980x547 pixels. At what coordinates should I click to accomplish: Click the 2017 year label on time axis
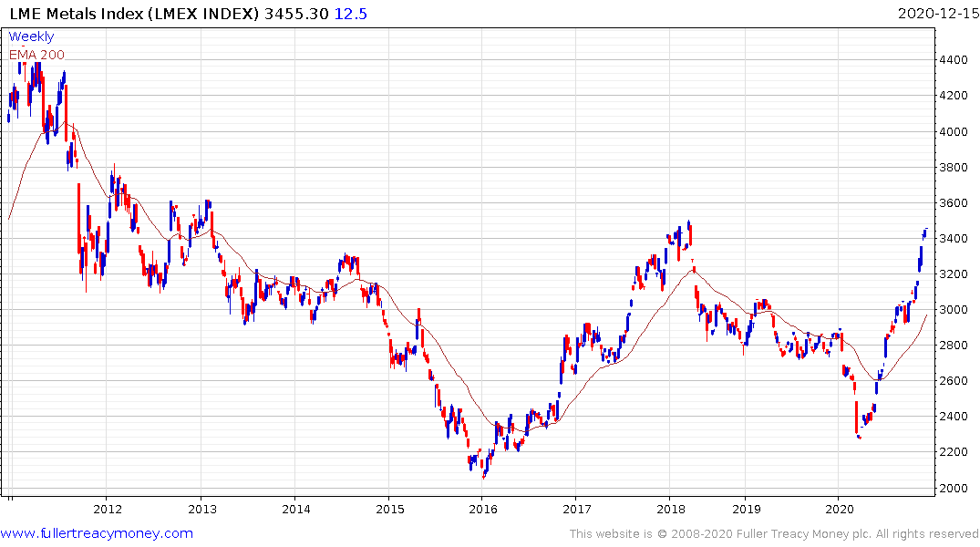[577, 509]
